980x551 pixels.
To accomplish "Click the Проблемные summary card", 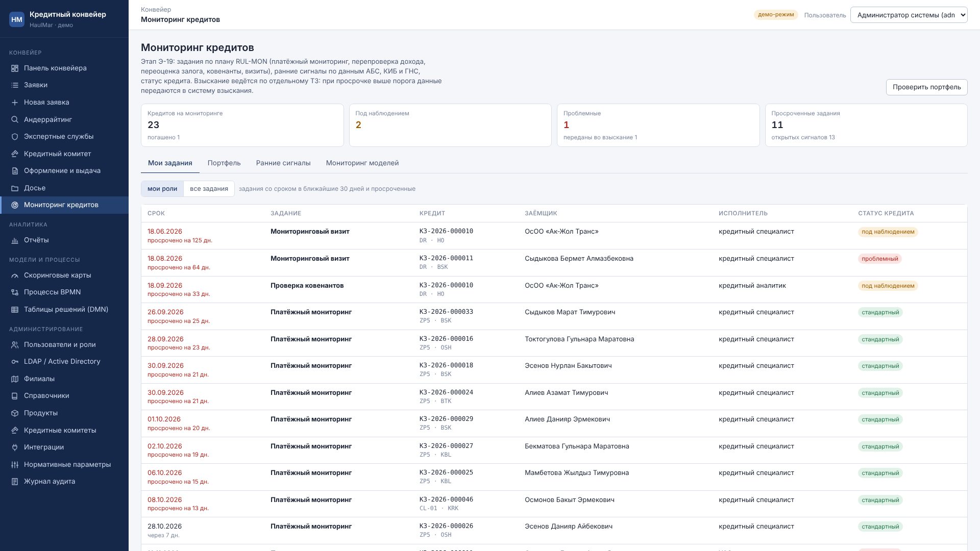I will (658, 126).
